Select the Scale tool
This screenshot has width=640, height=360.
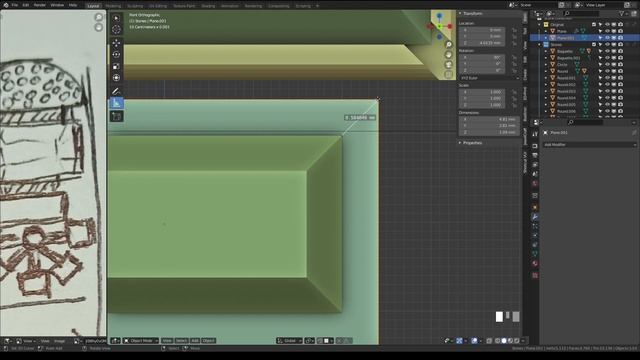pos(116,66)
